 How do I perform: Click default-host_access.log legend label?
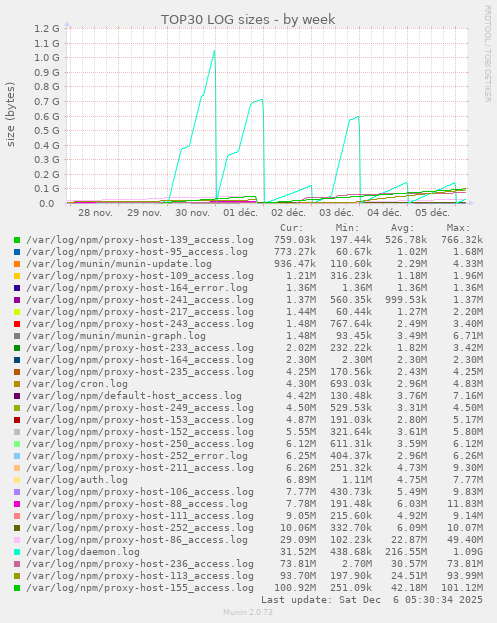point(134,396)
